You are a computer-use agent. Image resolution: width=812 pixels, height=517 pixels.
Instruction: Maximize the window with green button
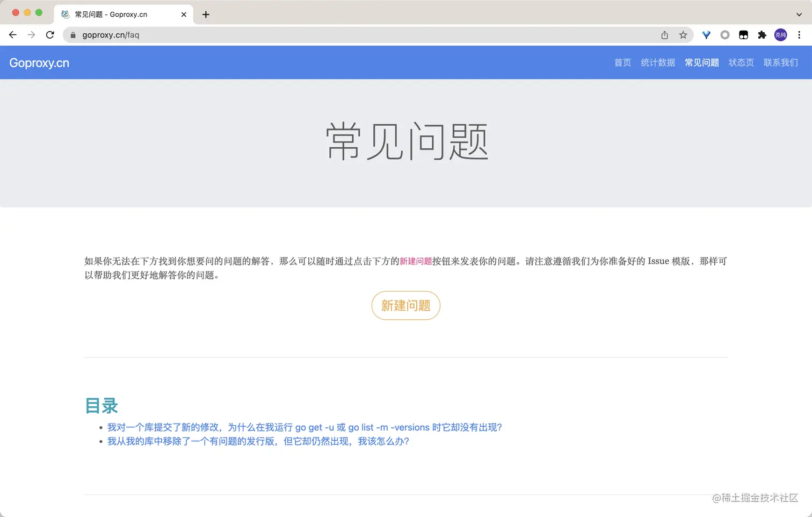(39, 12)
